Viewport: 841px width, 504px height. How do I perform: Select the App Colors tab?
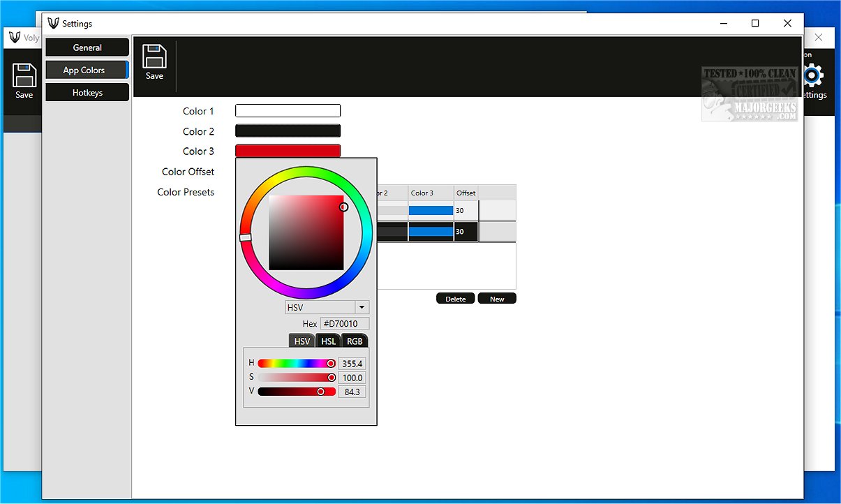[87, 70]
